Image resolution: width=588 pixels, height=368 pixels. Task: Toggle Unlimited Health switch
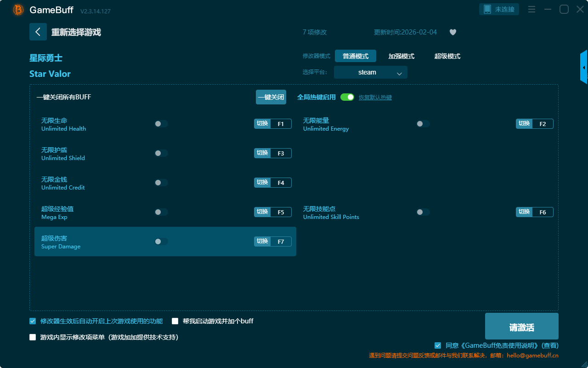tap(161, 124)
